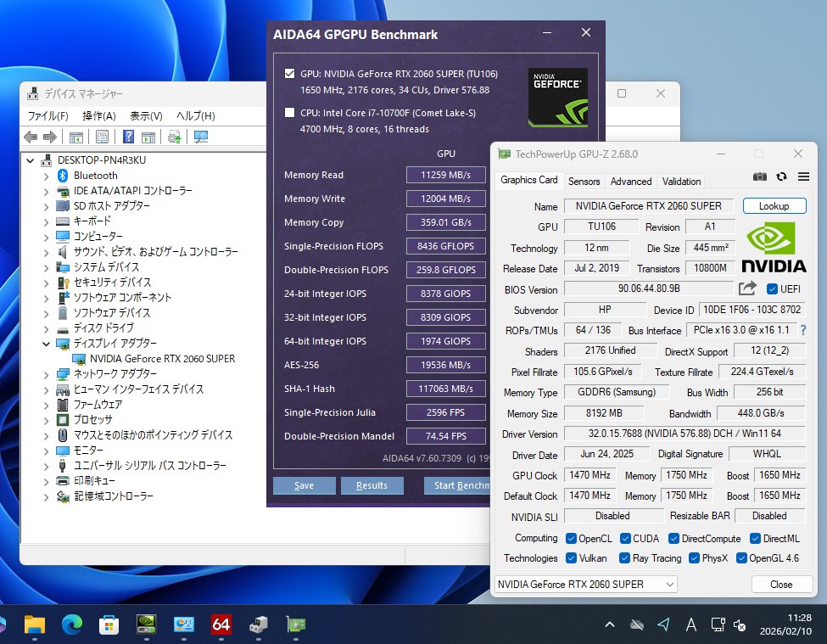Screen dimensions: 827x644
Task: Click the GPU-Z refresh icon
Action: pyautogui.click(x=781, y=176)
